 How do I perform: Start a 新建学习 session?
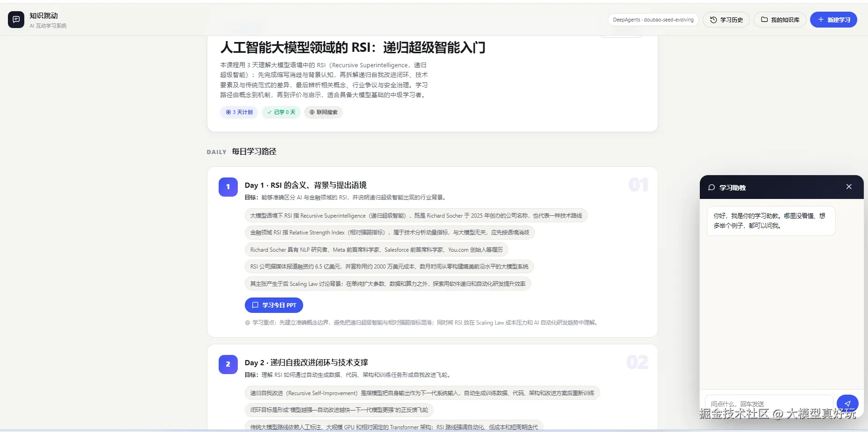click(833, 20)
